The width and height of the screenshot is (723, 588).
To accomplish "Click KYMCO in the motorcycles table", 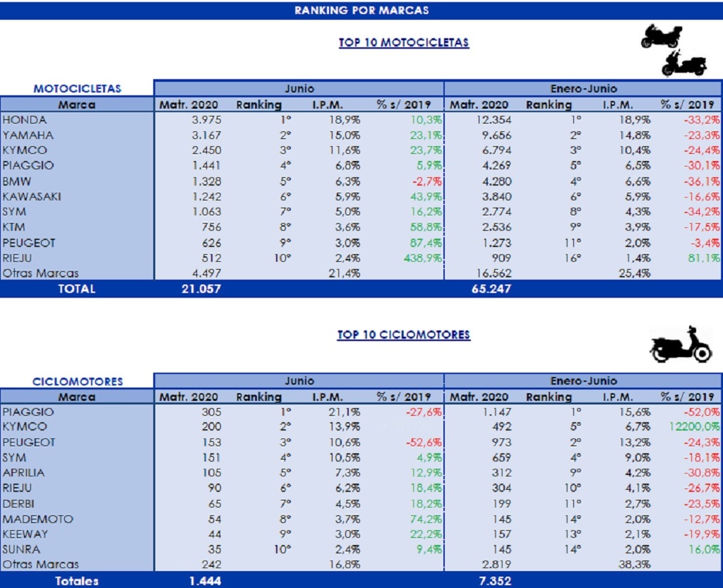I will [25, 150].
